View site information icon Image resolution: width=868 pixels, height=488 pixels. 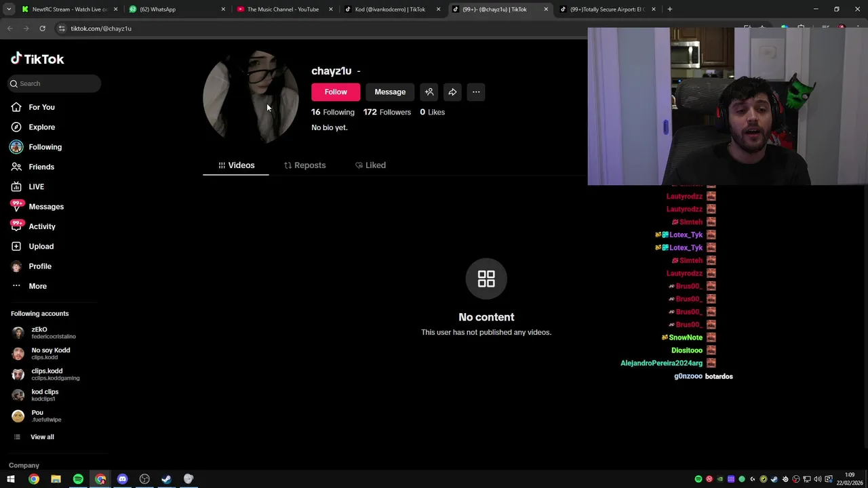pos(62,28)
